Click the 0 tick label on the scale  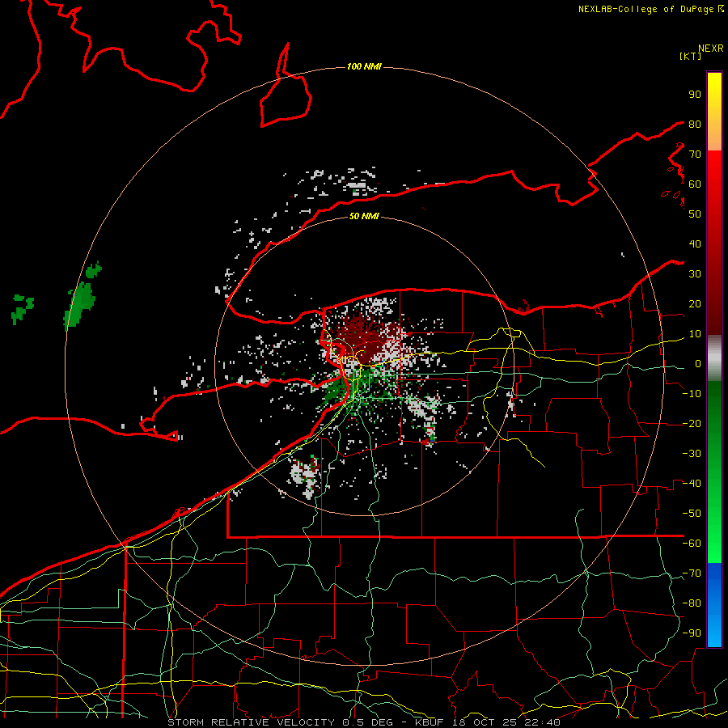(x=698, y=364)
